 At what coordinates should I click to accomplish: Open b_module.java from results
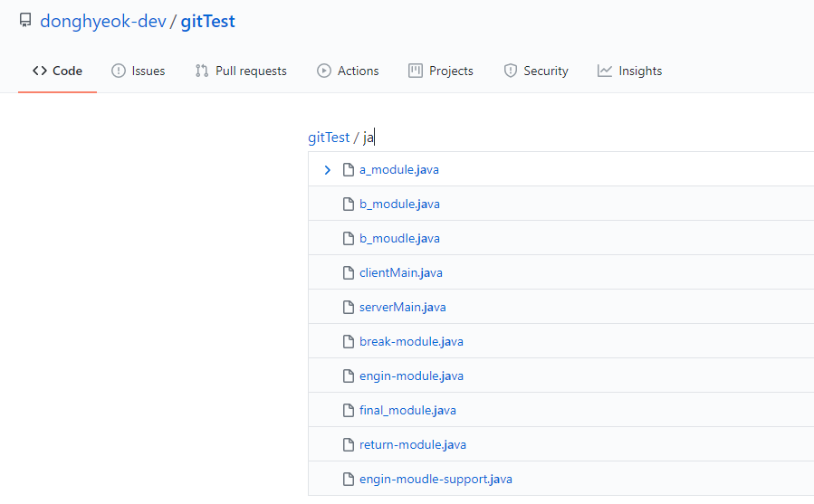pyautogui.click(x=399, y=204)
